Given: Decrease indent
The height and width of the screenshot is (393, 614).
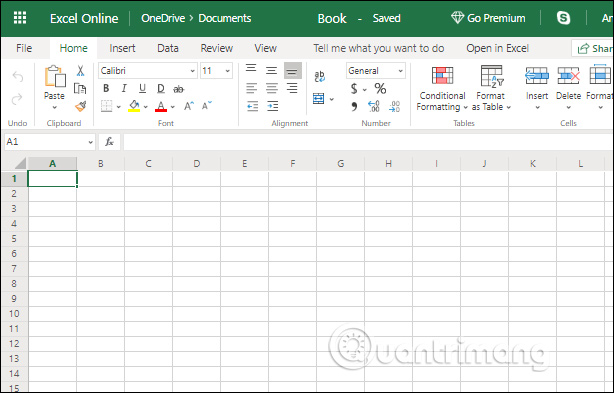Looking at the screenshot, I should point(253,106).
